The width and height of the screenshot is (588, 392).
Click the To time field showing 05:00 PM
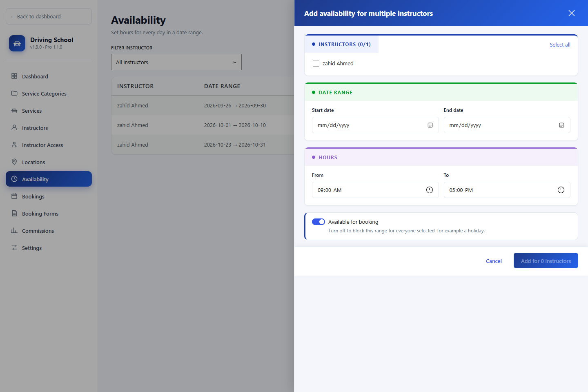[507, 190]
